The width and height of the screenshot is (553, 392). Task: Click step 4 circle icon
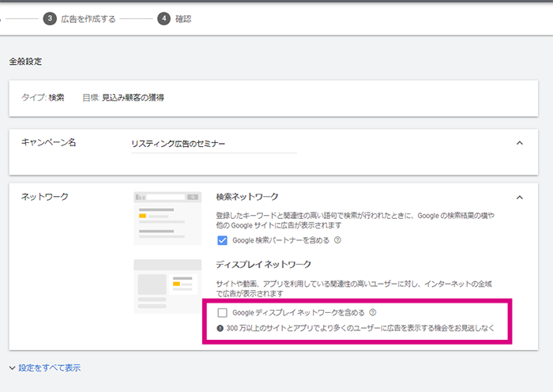pyautogui.click(x=164, y=19)
